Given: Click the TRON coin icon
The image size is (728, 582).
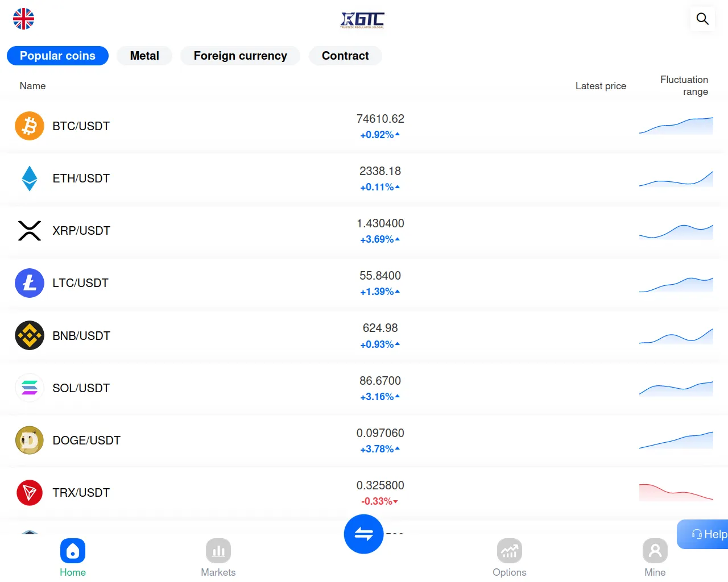Looking at the screenshot, I should pos(30,493).
